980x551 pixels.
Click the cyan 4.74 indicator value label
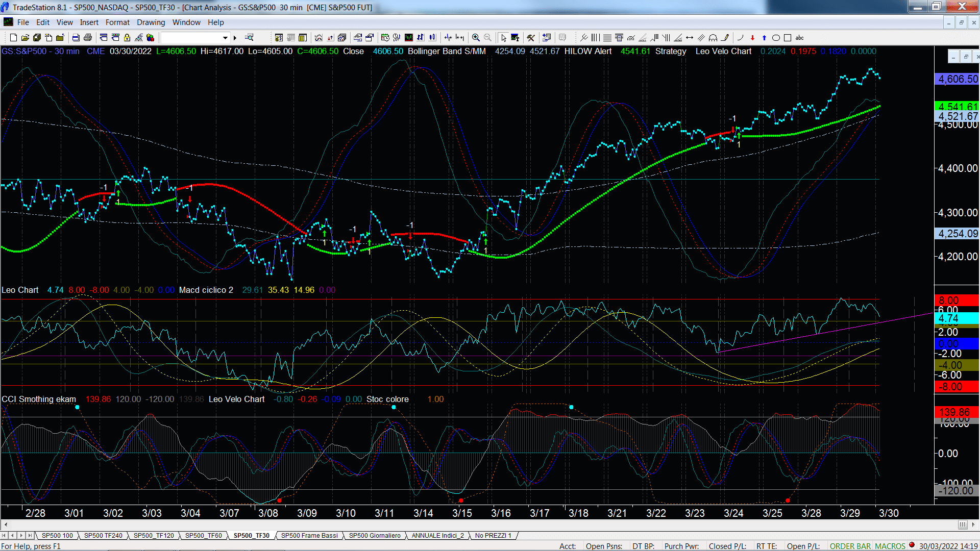pos(958,318)
